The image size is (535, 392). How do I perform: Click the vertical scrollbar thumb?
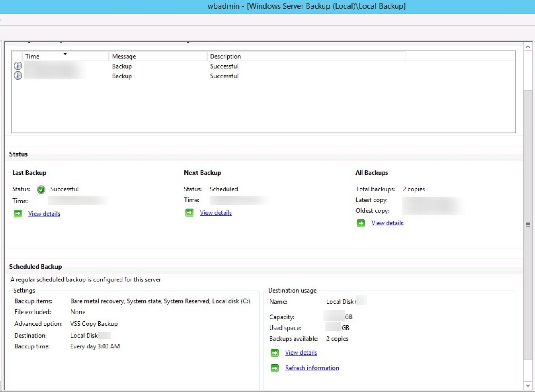point(528,224)
